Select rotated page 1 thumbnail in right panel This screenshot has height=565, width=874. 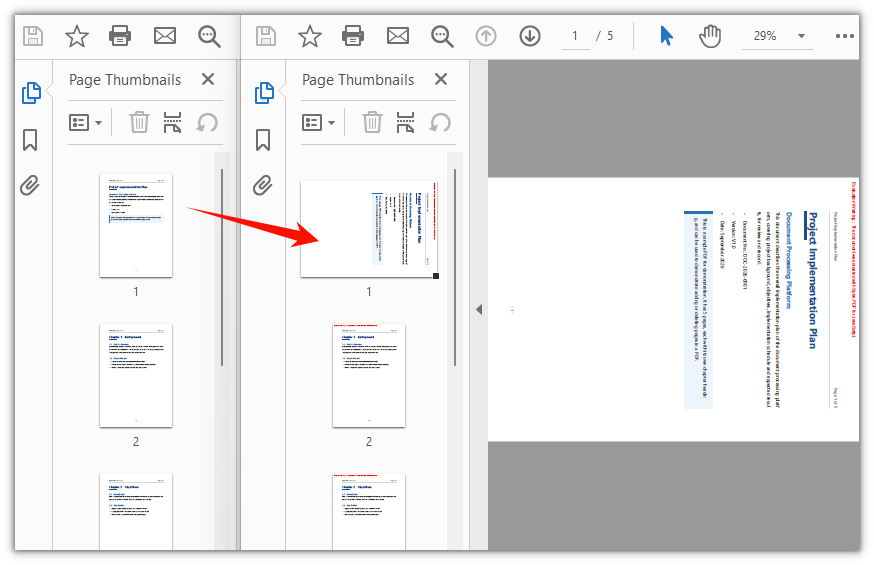[369, 229]
